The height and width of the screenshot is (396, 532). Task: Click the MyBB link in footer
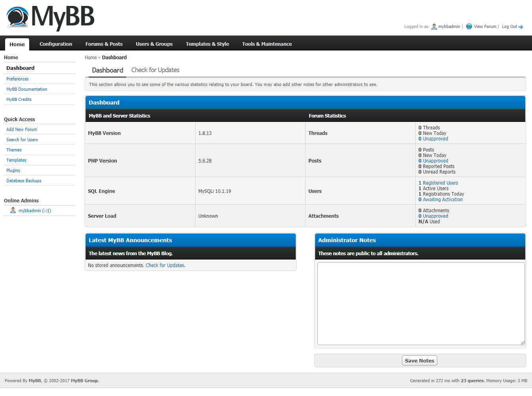(35, 381)
